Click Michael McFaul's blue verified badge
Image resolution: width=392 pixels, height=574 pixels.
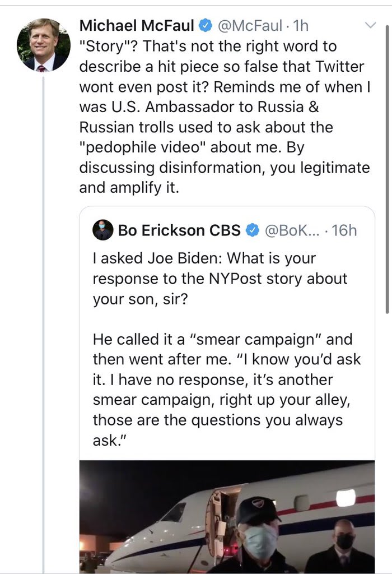[206, 25]
